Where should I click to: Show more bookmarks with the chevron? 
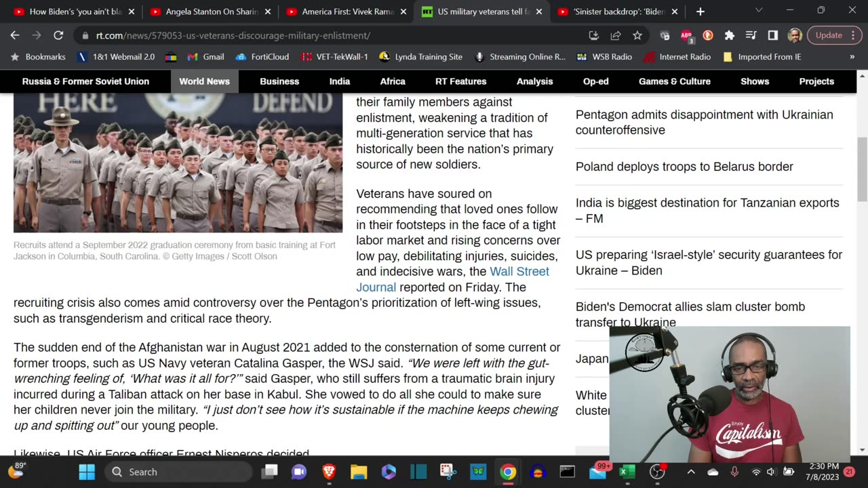tap(852, 57)
